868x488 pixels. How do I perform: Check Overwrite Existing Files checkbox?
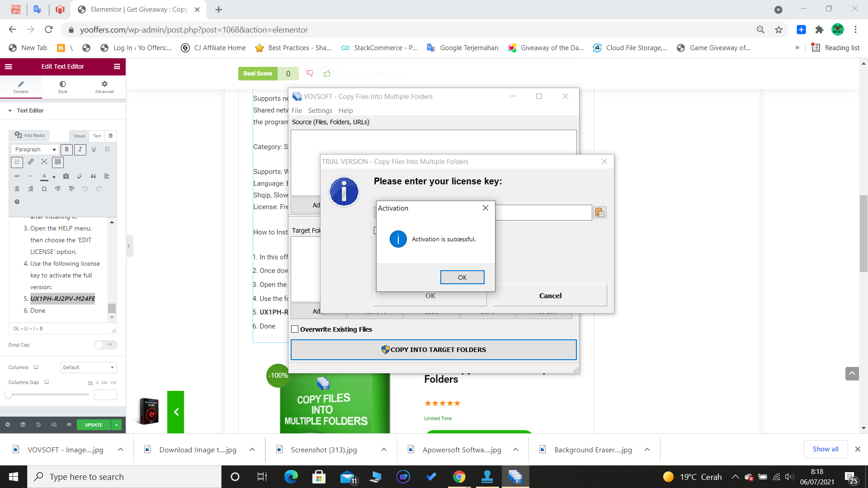(295, 329)
